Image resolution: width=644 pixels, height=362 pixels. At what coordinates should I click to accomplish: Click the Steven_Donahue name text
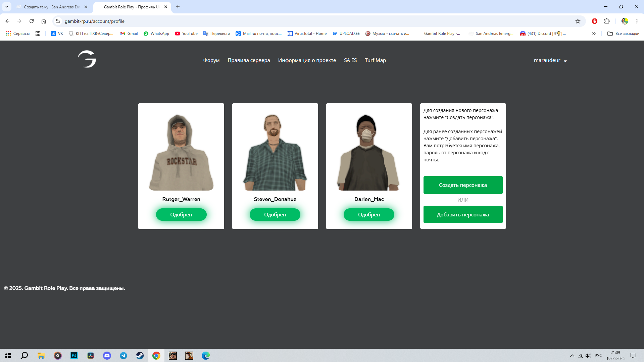pos(275,199)
